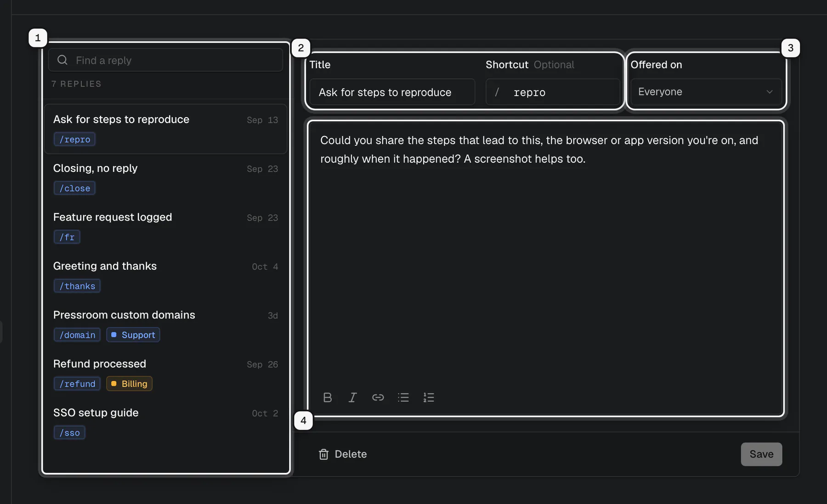The image size is (827, 504).
Task: Insert a link in the reply
Action: [x=378, y=397]
